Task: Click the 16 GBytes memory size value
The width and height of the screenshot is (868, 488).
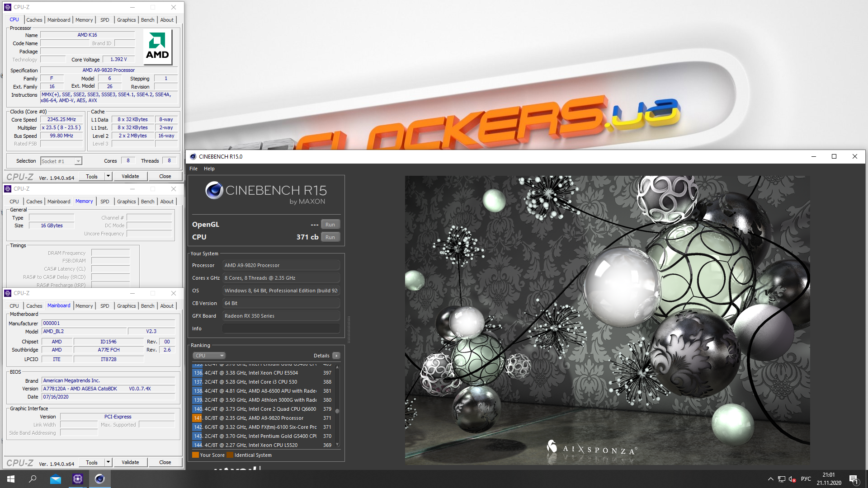Action: [52, 225]
